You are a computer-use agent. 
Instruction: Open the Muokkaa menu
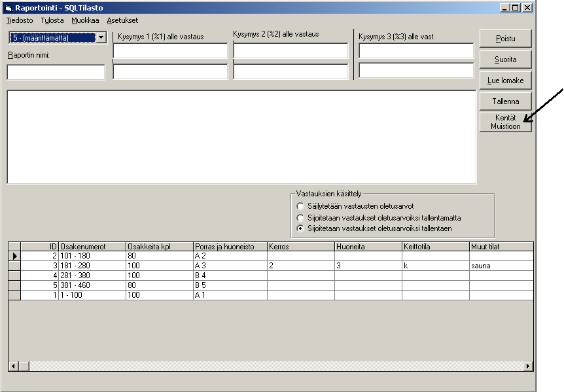click(x=85, y=20)
